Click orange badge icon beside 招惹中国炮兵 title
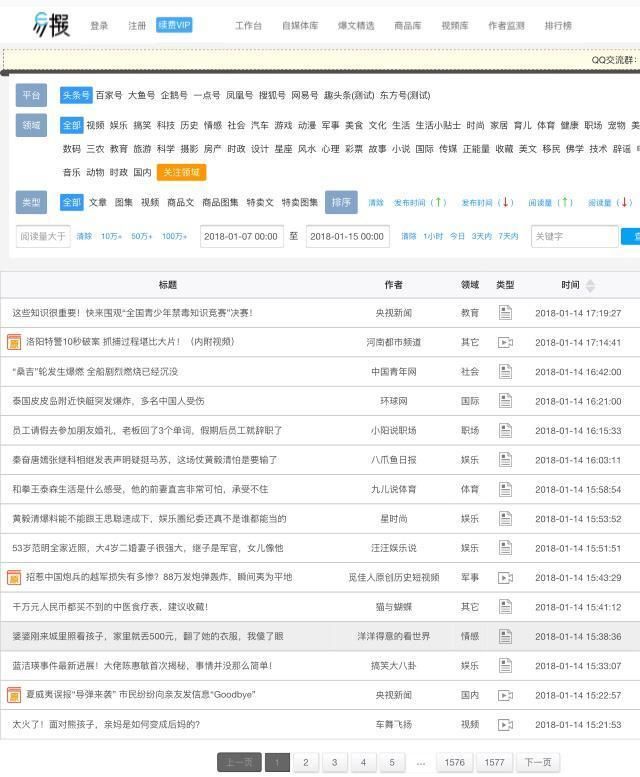The height and width of the screenshot is (777, 640). 14,577
